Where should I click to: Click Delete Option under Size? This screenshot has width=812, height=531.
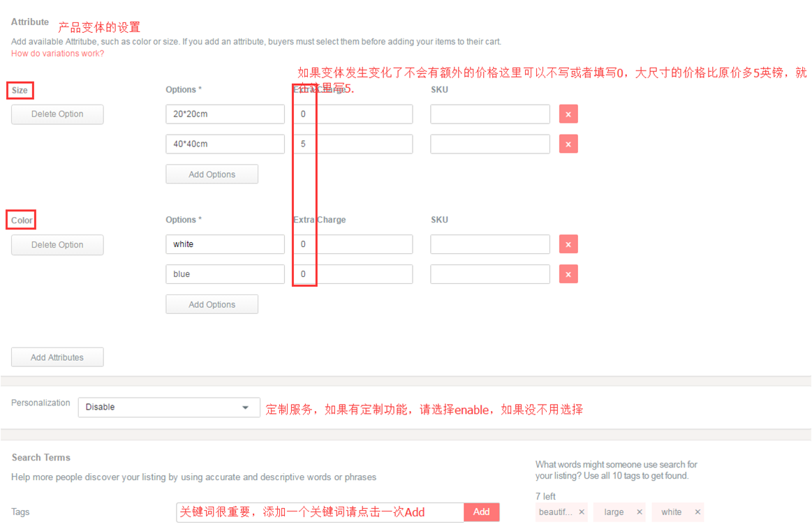(x=57, y=114)
